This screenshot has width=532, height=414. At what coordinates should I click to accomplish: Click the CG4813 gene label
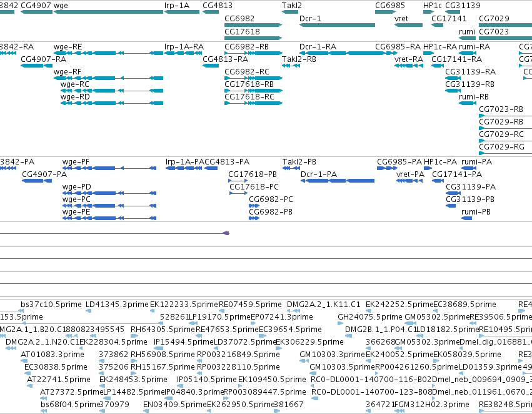tap(218, 6)
